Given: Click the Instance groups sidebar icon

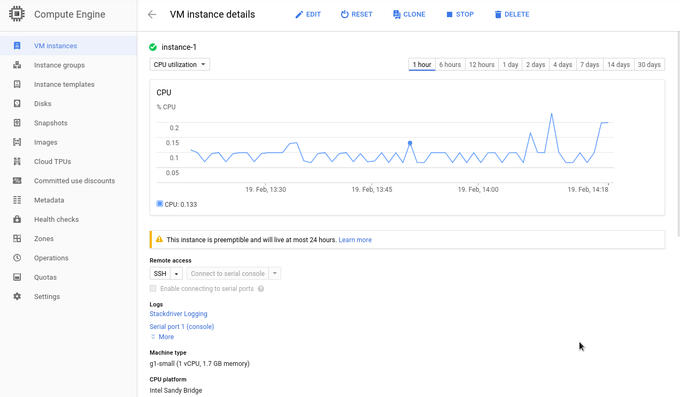Looking at the screenshot, I should 17,65.
